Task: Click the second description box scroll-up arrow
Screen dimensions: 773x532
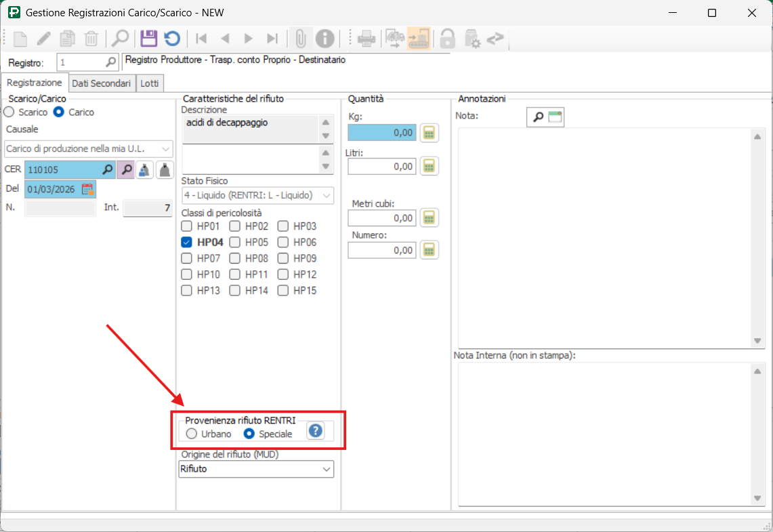Action: click(x=325, y=153)
